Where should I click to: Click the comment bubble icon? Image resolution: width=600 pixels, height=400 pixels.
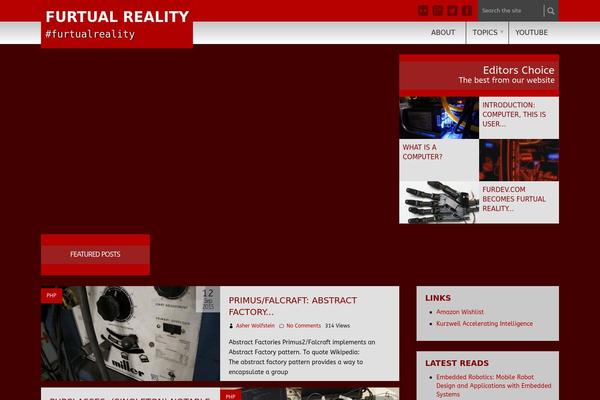pyautogui.click(x=282, y=326)
